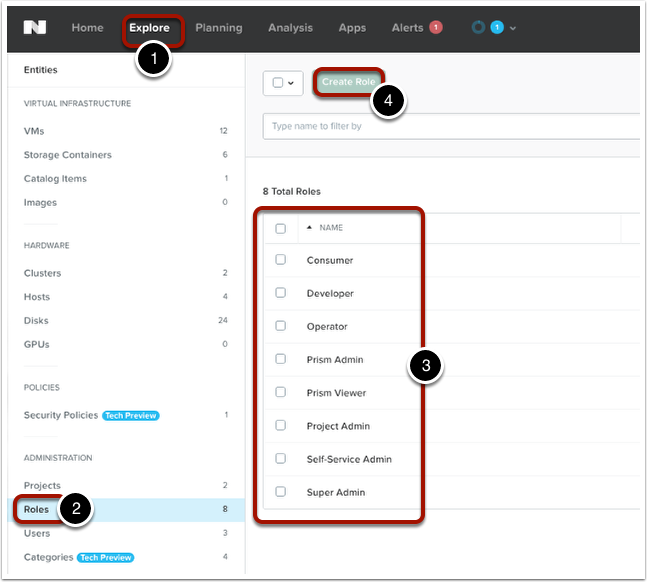Screen dimensions: 647x582
Task: Check the Super Admin role checkbox
Action: [x=281, y=492]
